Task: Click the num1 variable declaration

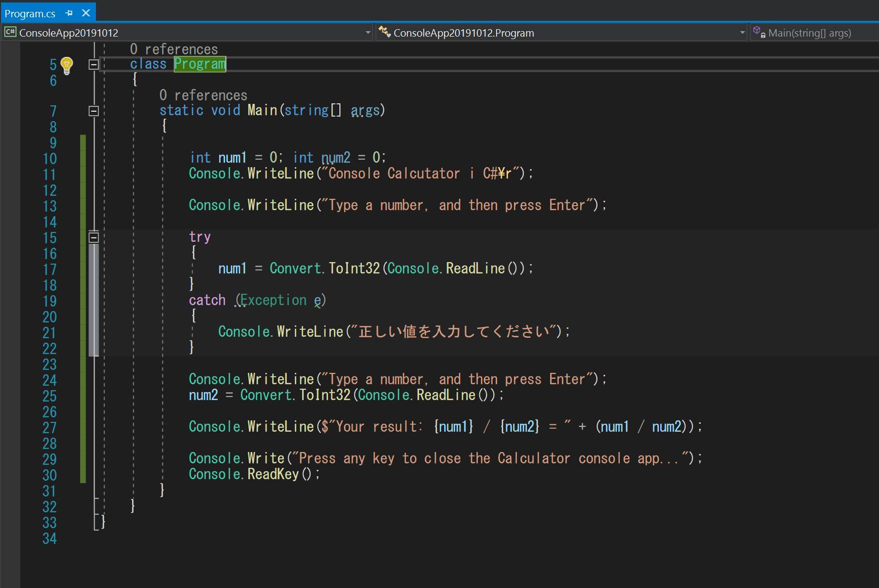Action: click(x=232, y=158)
